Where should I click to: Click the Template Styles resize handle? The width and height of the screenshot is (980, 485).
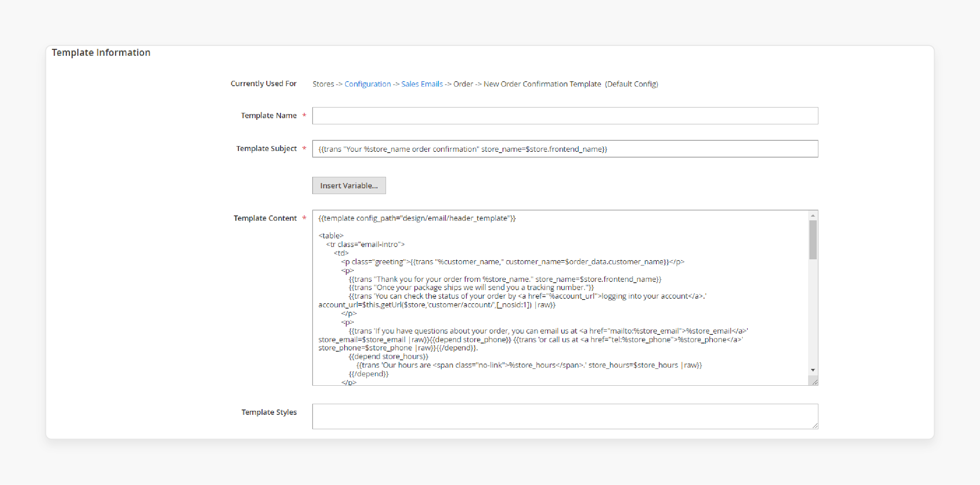(814, 426)
